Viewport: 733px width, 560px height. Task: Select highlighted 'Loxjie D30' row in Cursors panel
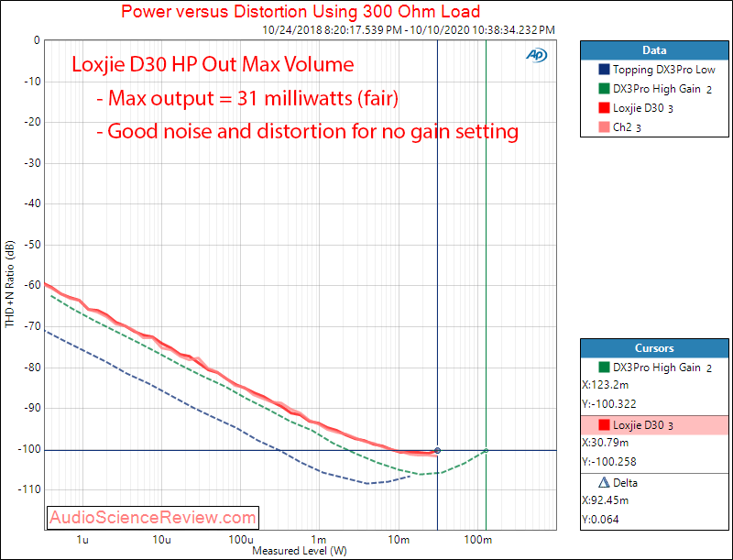pyautogui.click(x=654, y=425)
